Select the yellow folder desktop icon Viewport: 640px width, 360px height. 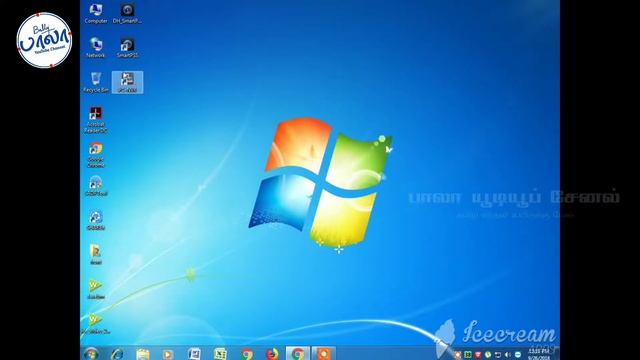[x=96, y=255]
